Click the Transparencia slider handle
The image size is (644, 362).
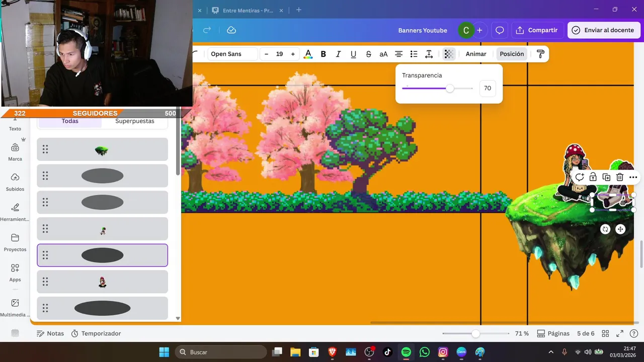pyautogui.click(x=450, y=88)
